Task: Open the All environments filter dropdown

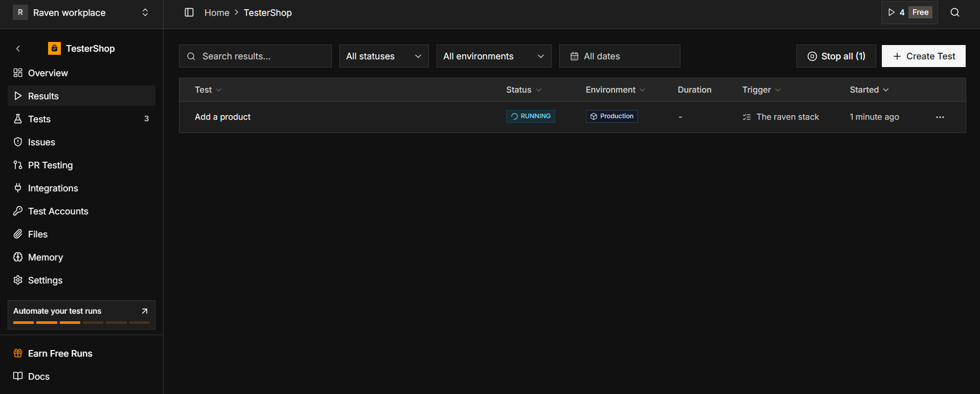Action: coord(494,56)
